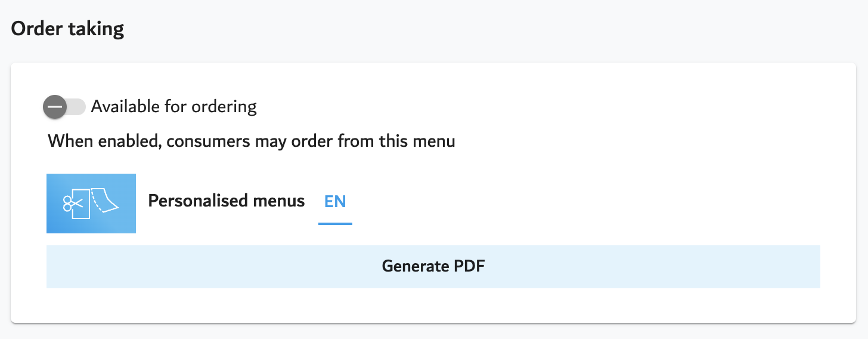Click the Personalised menus scissors icon
Image resolution: width=868 pixels, height=339 pixels.
coord(91,204)
